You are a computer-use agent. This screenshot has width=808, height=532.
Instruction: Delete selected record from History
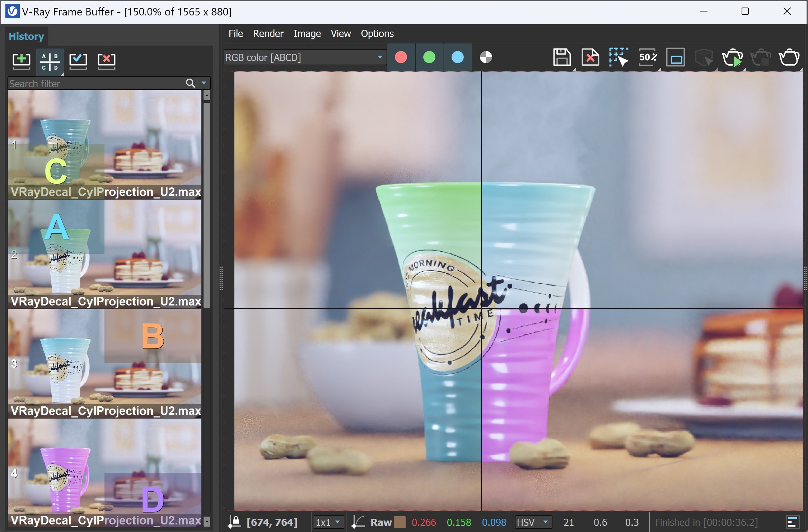[106, 60]
